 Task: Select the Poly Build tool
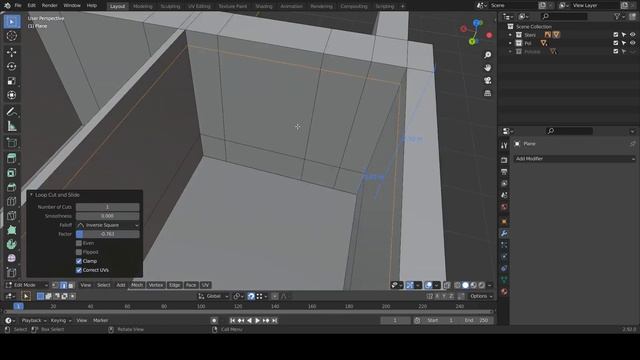(11, 230)
